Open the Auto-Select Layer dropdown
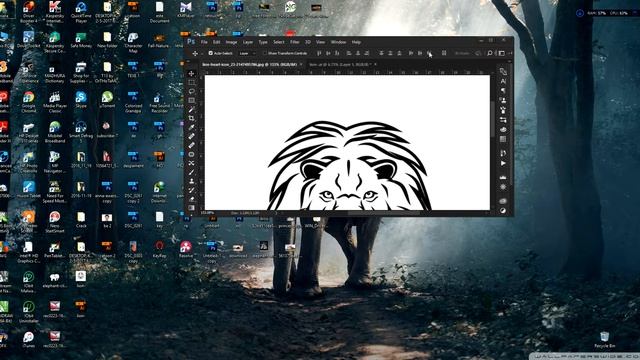Image resolution: width=640 pixels, height=360 pixels. (247, 53)
